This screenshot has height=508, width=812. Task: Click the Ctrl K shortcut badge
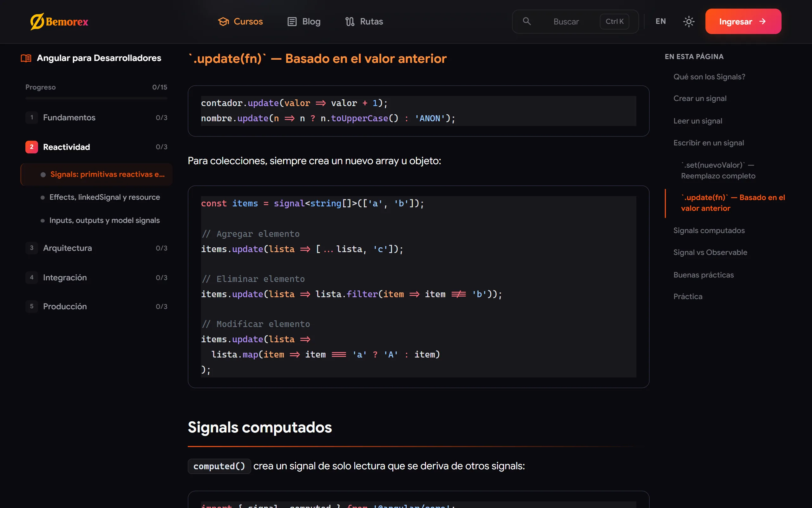click(614, 22)
